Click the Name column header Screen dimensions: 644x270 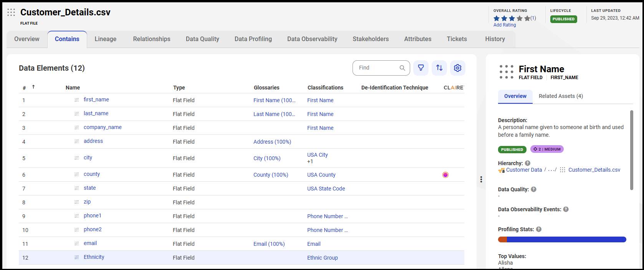tap(73, 88)
